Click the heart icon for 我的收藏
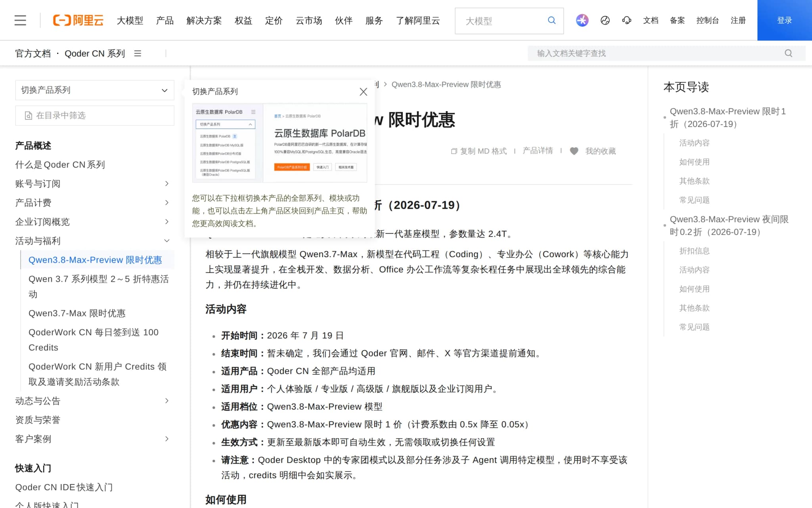Image resolution: width=812 pixels, height=508 pixels. point(574,151)
